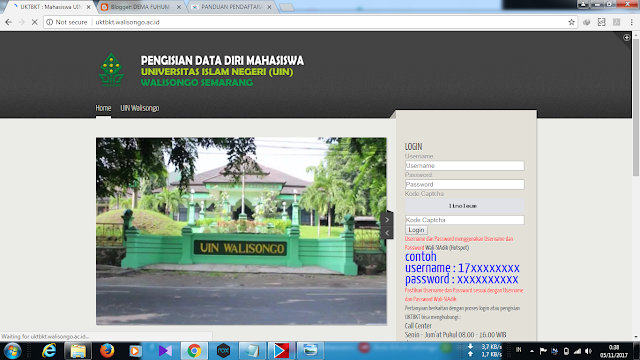This screenshot has height=360, width=640.
Task: Click the Kode Captcha input field
Action: pyautogui.click(x=464, y=220)
